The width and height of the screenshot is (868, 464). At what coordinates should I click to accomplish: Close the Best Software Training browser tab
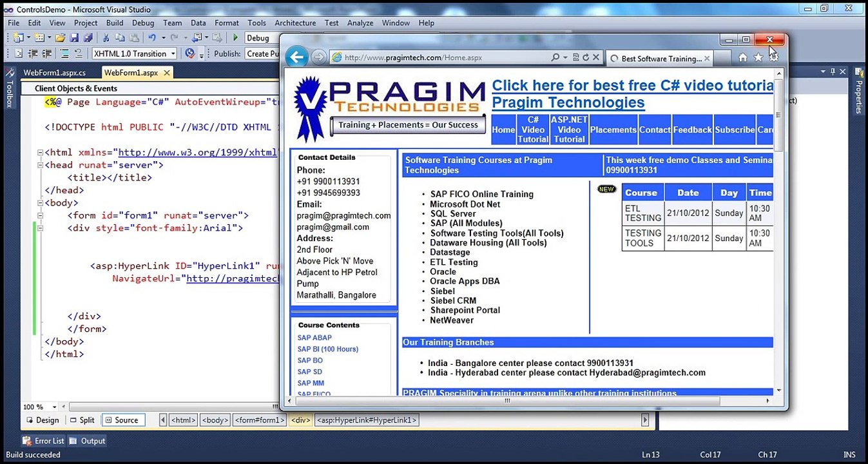point(707,58)
